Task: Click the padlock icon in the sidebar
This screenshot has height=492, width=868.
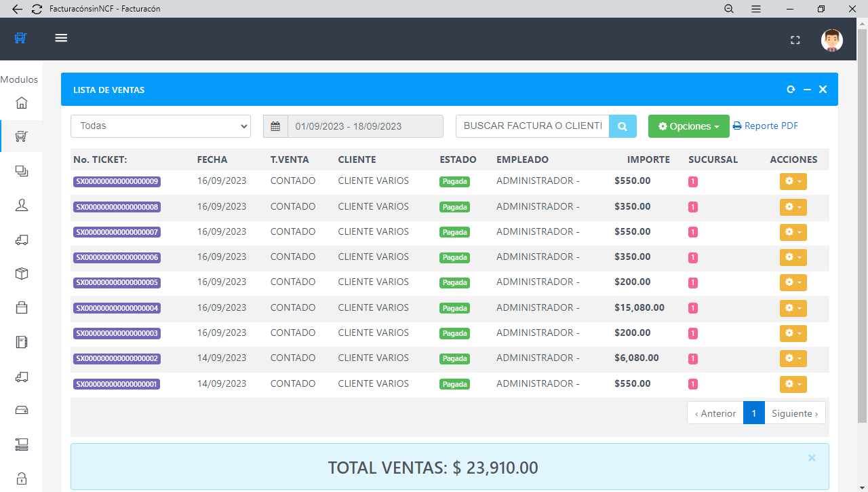Action: click(x=22, y=478)
